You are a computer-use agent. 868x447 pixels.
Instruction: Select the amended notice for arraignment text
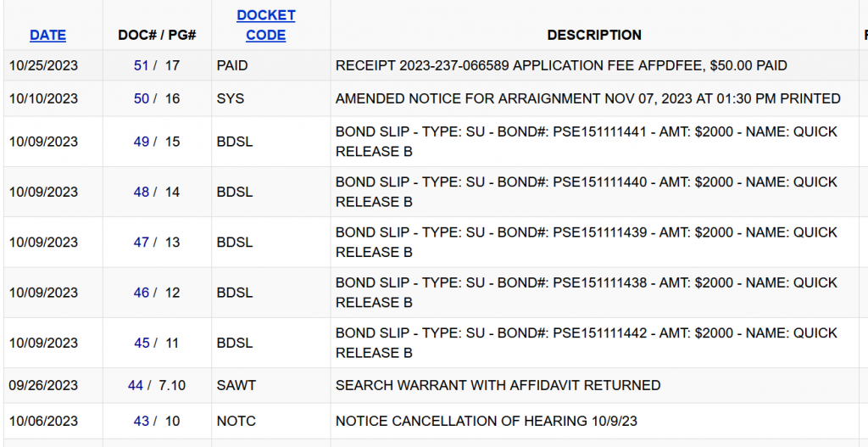tap(587, 98)
